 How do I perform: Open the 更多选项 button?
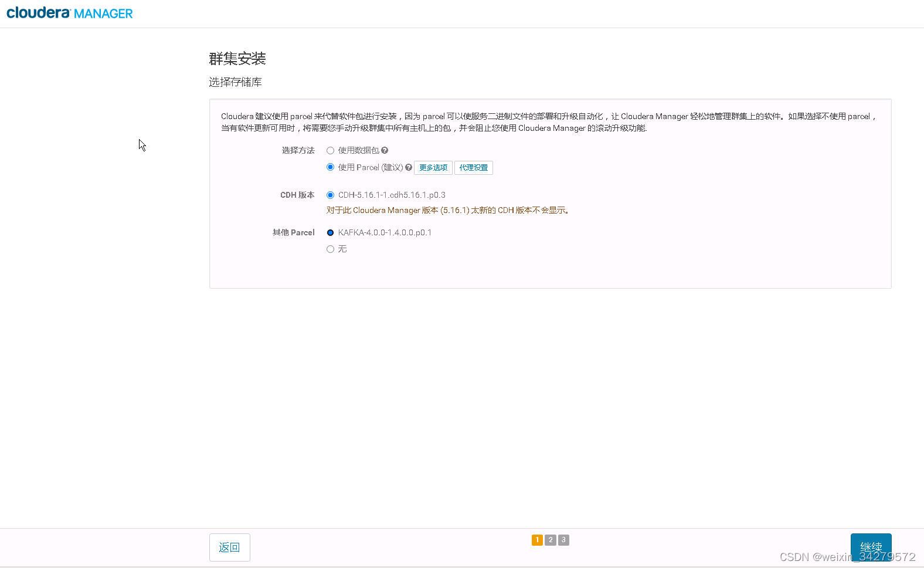(x=433, y=168)
